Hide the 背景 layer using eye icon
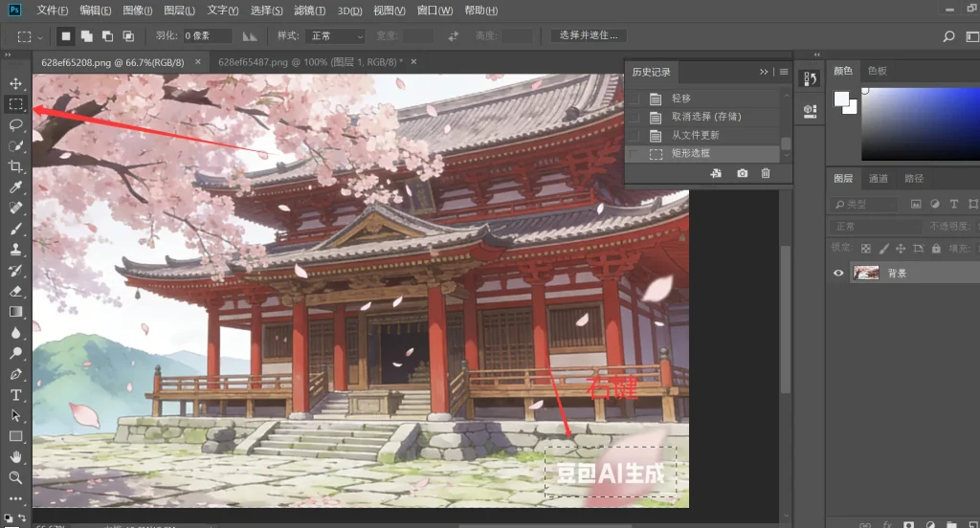This screenshot has height=528, width=980. 838,273
